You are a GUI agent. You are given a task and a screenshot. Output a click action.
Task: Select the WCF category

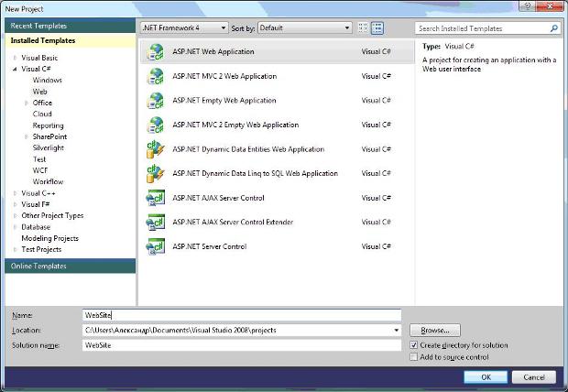[39, 170]
